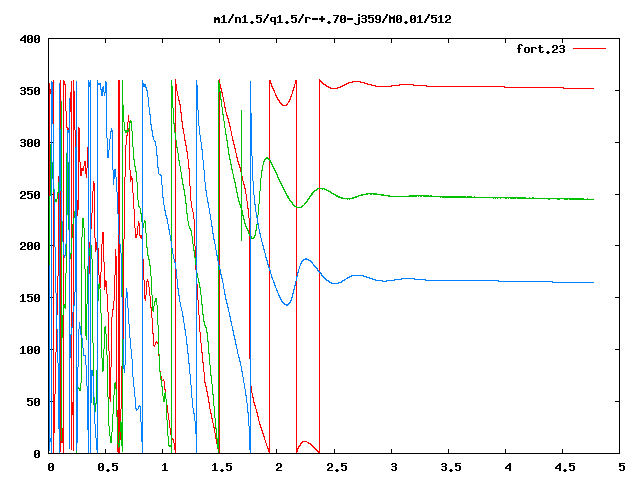Click x-axis label 1
640x480 pixels.
click(164, 467)
